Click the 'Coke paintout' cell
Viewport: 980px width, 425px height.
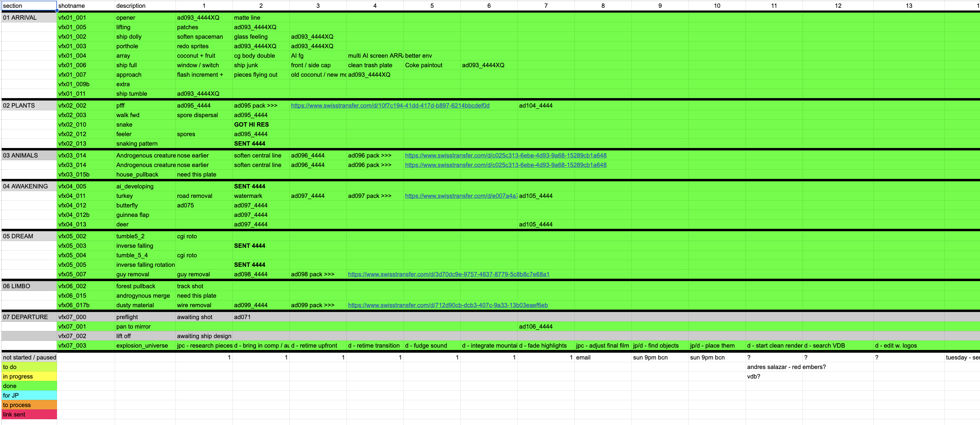click(431, 65)
